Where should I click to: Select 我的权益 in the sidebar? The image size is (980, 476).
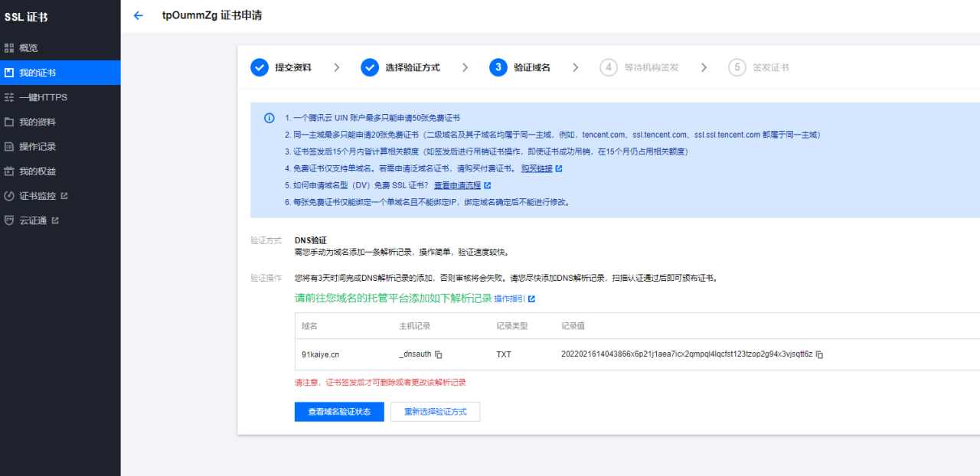[x=38, y=171]
